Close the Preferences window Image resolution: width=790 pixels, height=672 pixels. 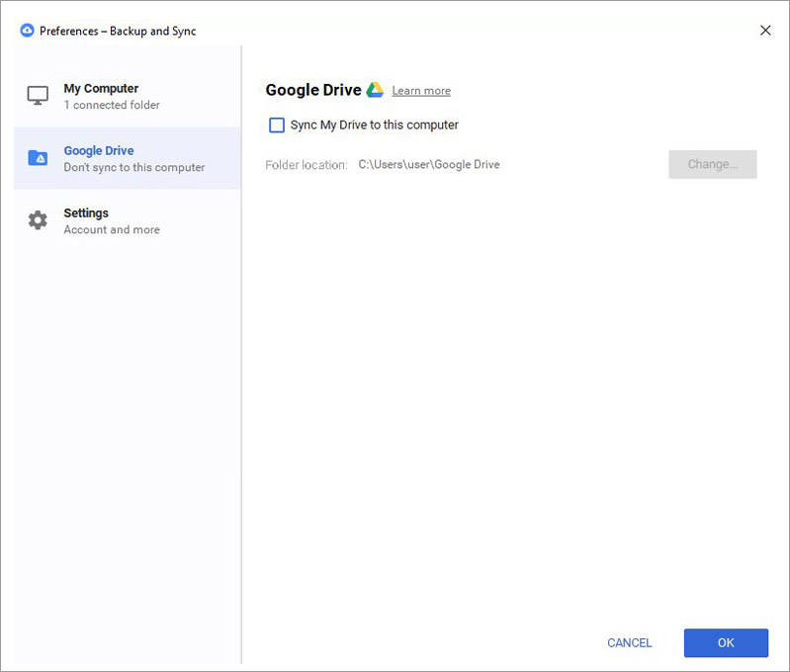click(765, 31)
